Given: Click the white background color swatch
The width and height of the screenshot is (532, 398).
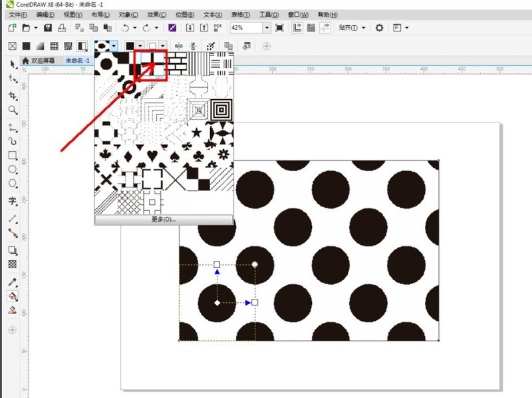Looking at the screenshot, I should 152,46.
